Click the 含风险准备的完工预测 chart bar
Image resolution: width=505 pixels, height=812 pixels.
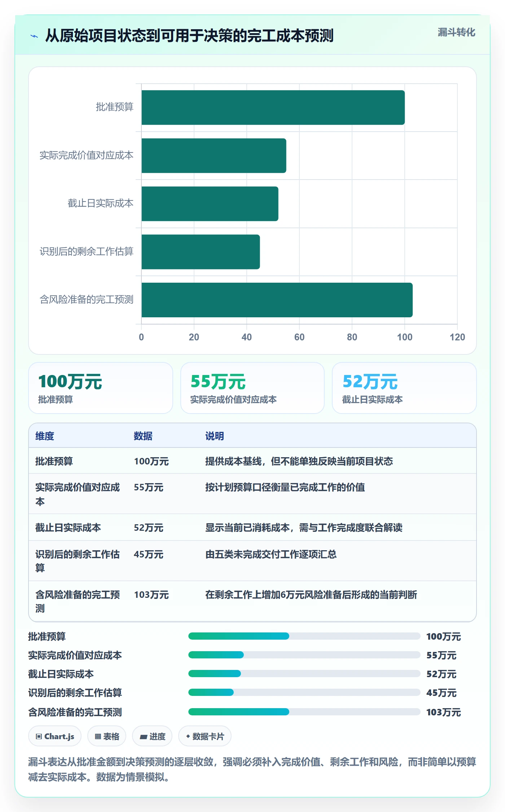coord(277,300)
